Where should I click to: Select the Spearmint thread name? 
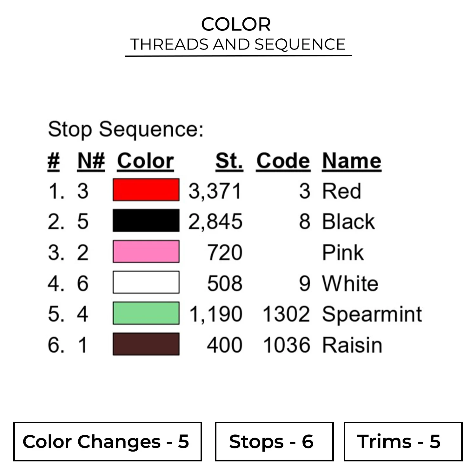click(x=372, y=314)
